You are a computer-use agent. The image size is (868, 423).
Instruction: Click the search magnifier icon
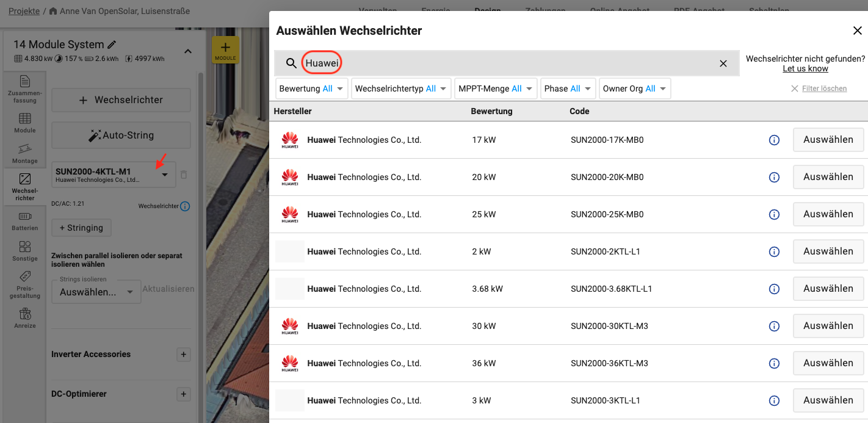point(291,63)
